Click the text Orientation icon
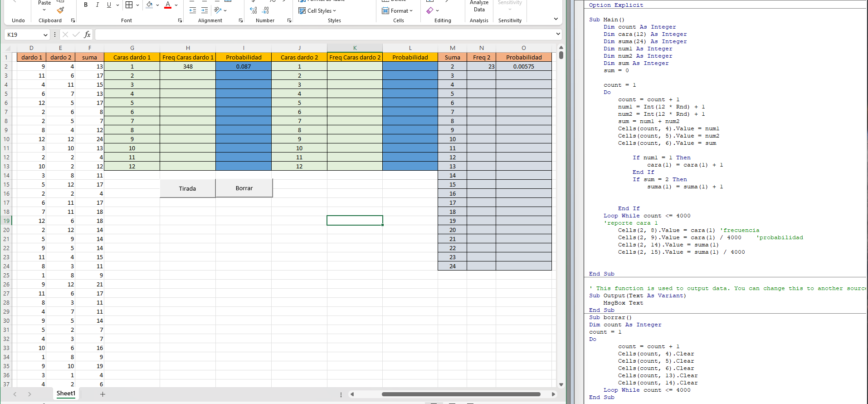The width and height of the screenshot is (868, 404). tap(218, 10)
